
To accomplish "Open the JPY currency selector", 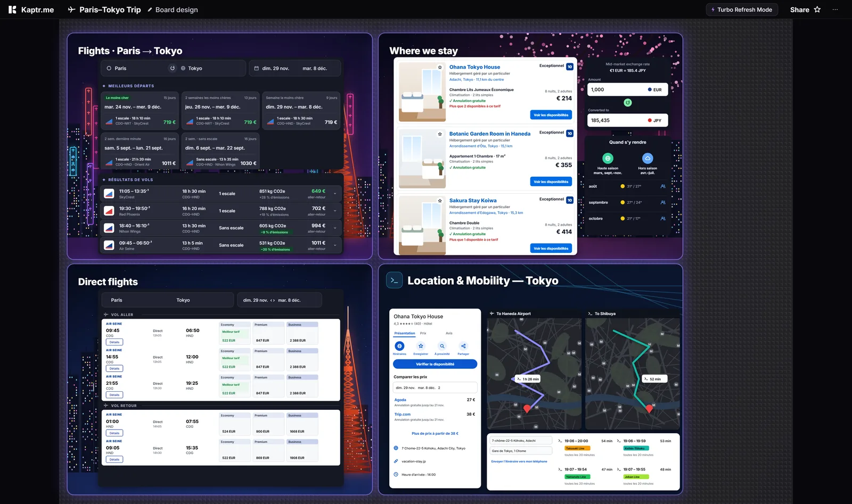I will point(654,120).
